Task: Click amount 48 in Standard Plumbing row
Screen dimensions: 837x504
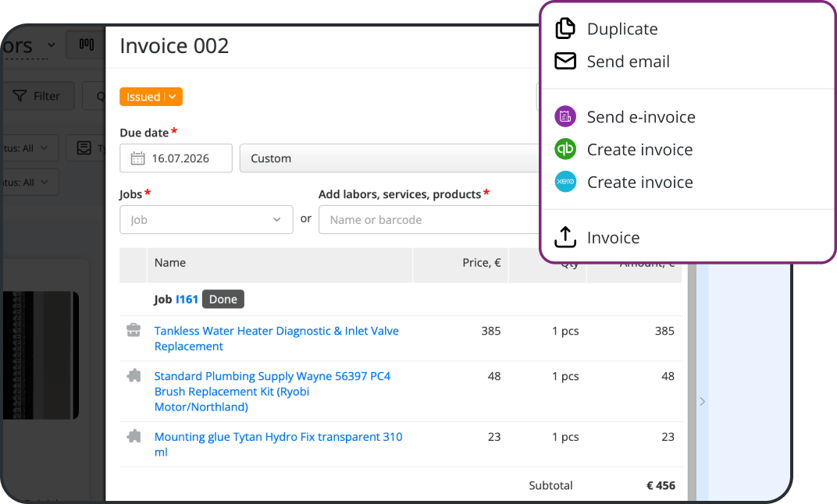Action: pyautogui.click(x=668, y=376)
